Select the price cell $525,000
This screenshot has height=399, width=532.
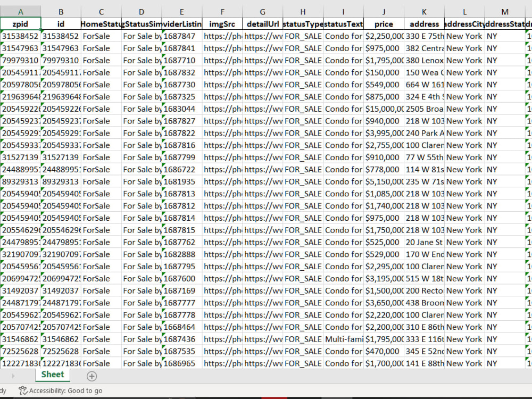(x=384, y=242)
